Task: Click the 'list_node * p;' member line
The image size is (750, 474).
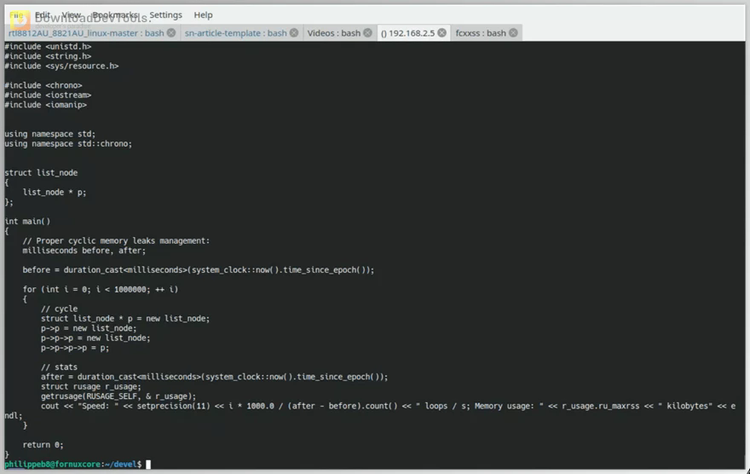Action: pos(55,192)
